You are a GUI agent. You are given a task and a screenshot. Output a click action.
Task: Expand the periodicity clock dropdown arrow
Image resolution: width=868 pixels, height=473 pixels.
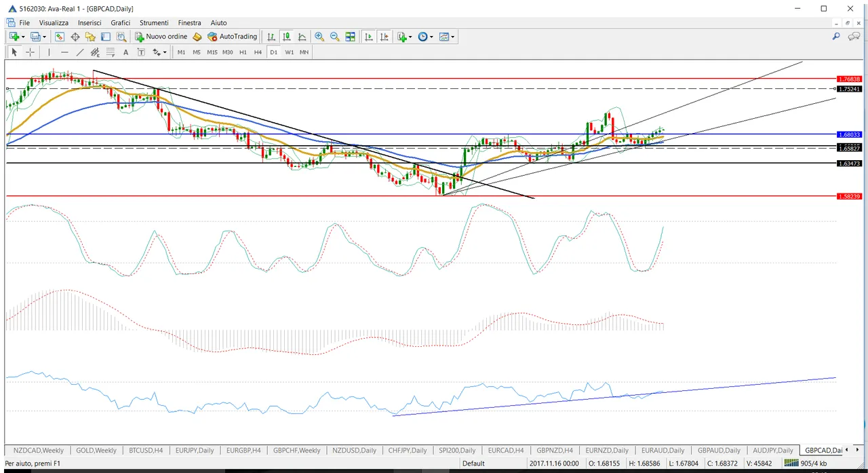tap(432, 37)
